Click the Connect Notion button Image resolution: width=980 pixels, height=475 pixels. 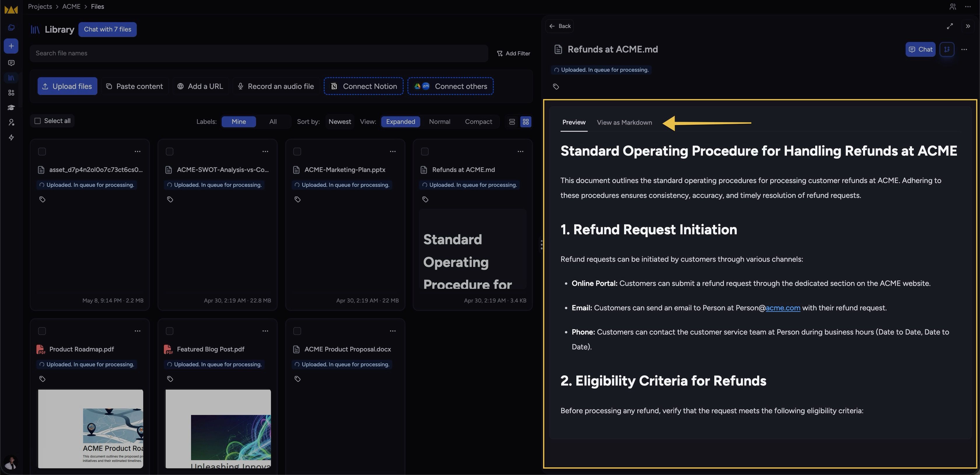point(363,86)
